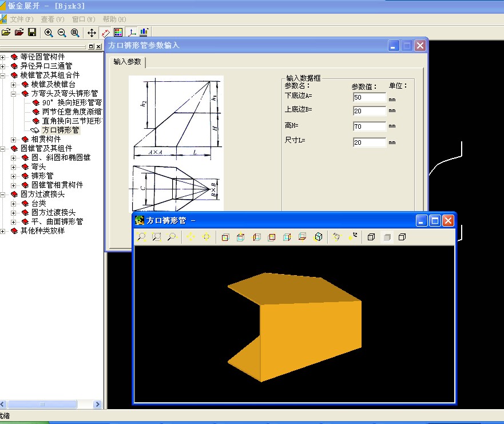Screen dimensions: 504x424
Task: Collapse the 方弯头及弯头裤形管 node
Action: [x=13, y=94]
